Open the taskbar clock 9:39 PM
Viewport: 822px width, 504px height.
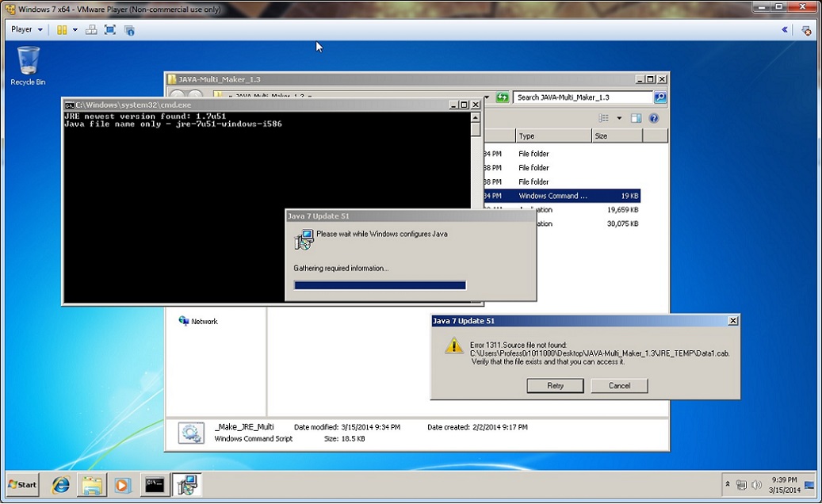[784, 485]
